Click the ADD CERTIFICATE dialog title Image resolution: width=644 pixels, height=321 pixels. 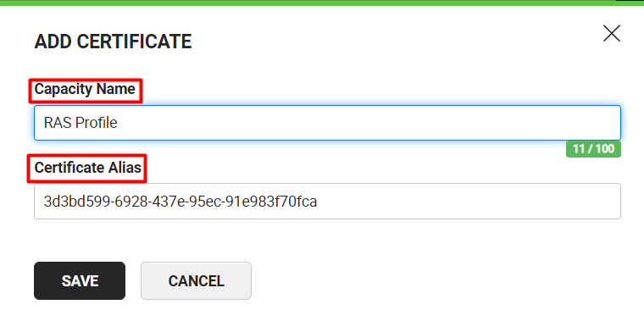pyautogui.click(x=113, y=42)
